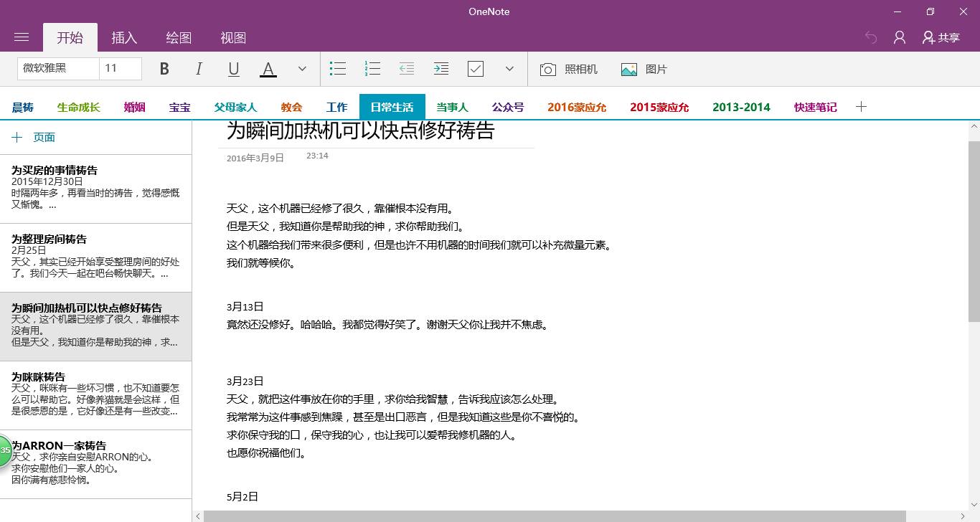Increase paragraph indent
The height and width of the screenshot is (522, 980).
click(441, 69)
